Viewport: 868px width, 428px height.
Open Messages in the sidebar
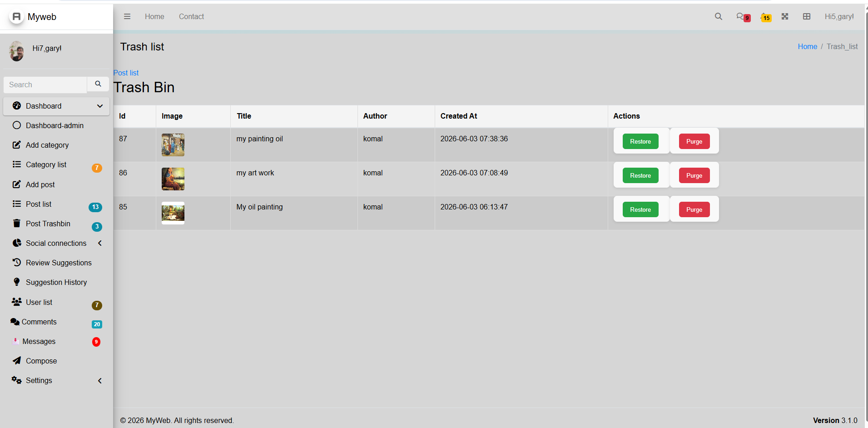[56, 341]
